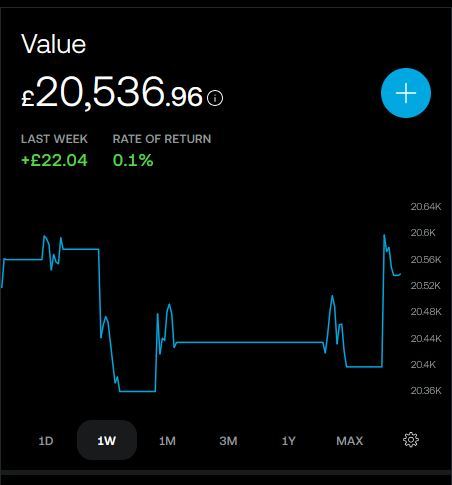Viewport: 452px width, 485px height.
Task: Click the 20.64K axis label
Action: [426, 207]
